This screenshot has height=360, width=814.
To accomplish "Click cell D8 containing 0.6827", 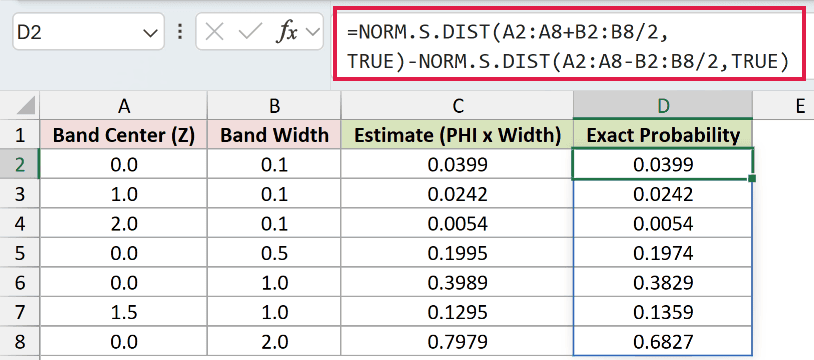I will pyautogui.click(x=663, y=342).
